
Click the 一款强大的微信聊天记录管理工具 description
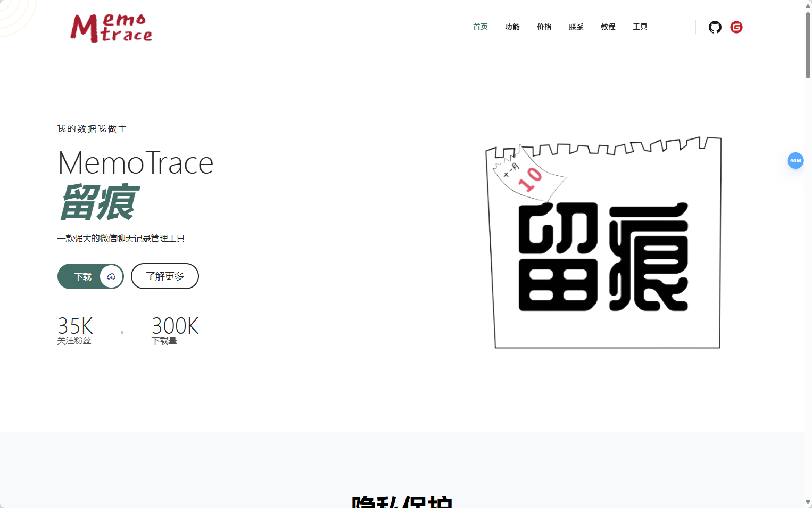pos(121,239)
